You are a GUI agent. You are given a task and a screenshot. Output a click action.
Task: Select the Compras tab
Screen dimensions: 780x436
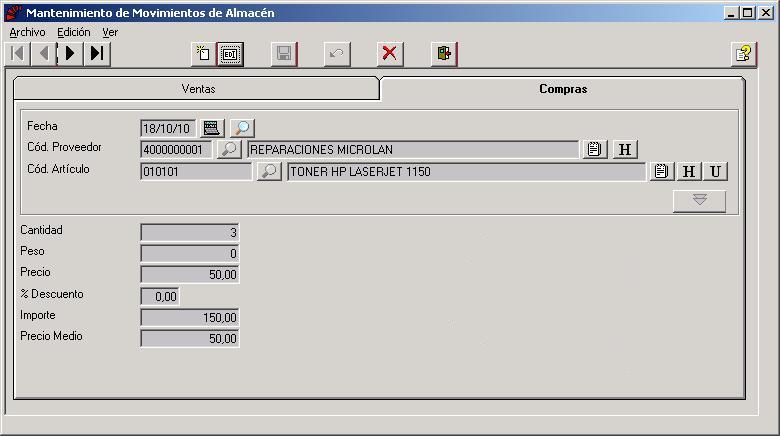click(563, 89)
